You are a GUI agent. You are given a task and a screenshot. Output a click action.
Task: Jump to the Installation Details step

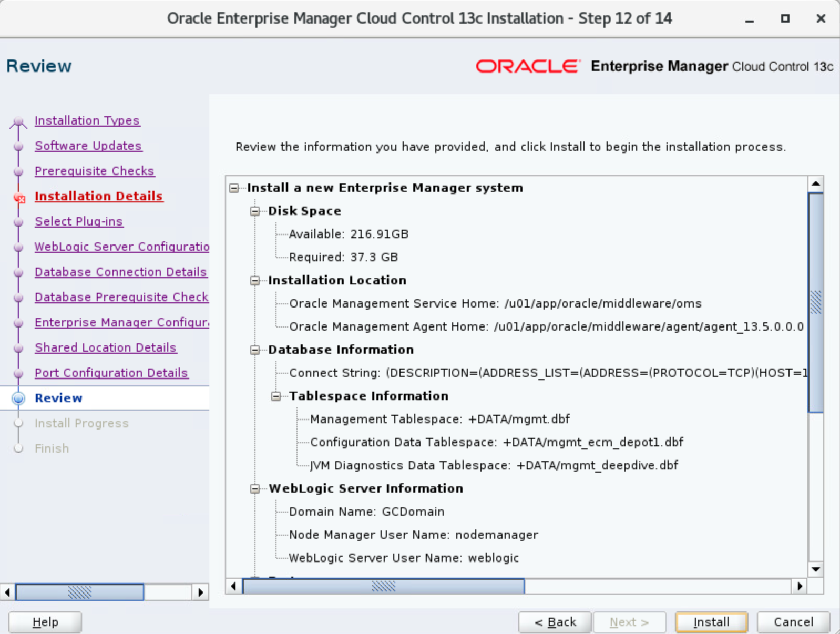(x=99, y=196)
